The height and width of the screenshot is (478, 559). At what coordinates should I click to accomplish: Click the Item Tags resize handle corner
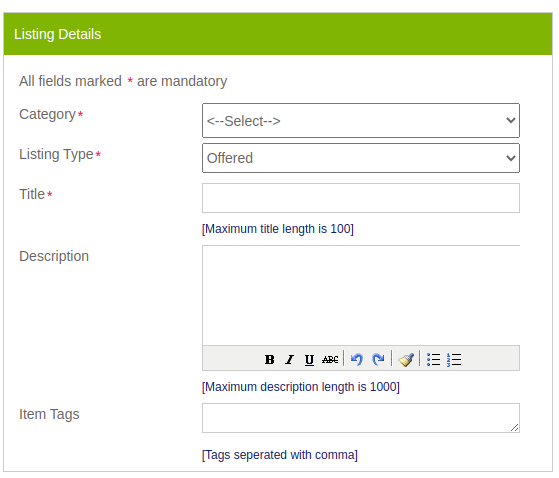point(514,427)
